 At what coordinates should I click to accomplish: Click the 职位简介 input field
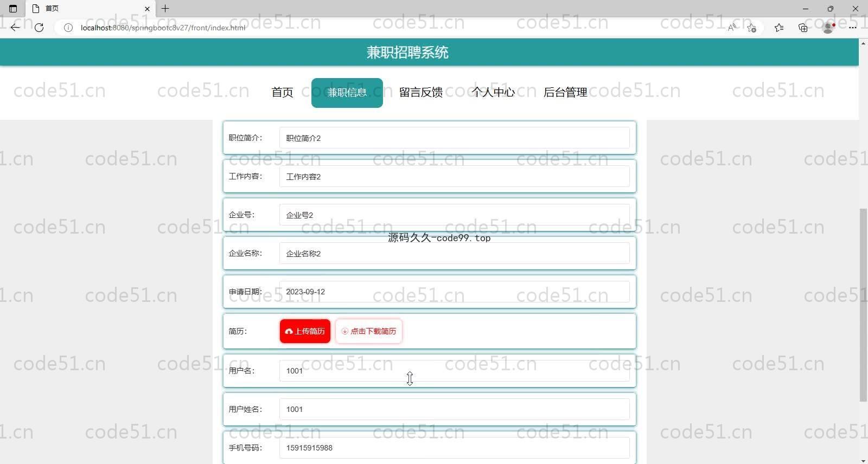point(455,138)
